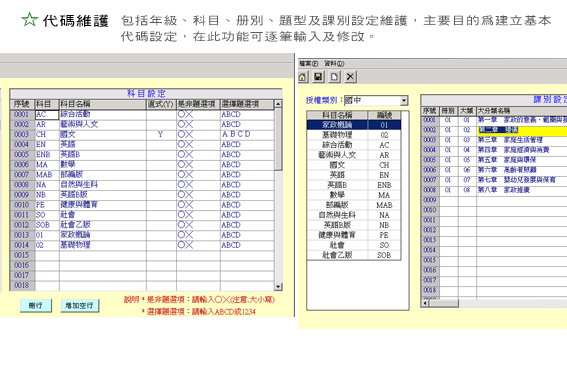Screen dimensions: 567x369
Task: Click the 刪行 button
Action: tap(36, 306)
